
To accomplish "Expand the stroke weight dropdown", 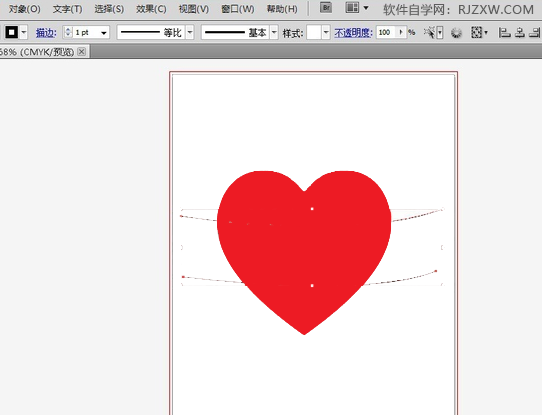I will (104, 33).
